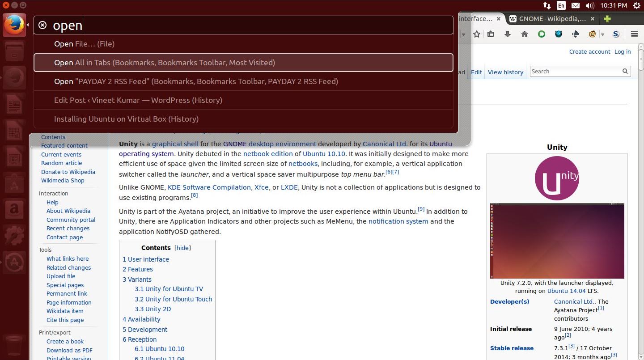Jump to '3.2 Unity for Ubuntu Touch' section
Screen dimensions: 644x360
[174, 299]
